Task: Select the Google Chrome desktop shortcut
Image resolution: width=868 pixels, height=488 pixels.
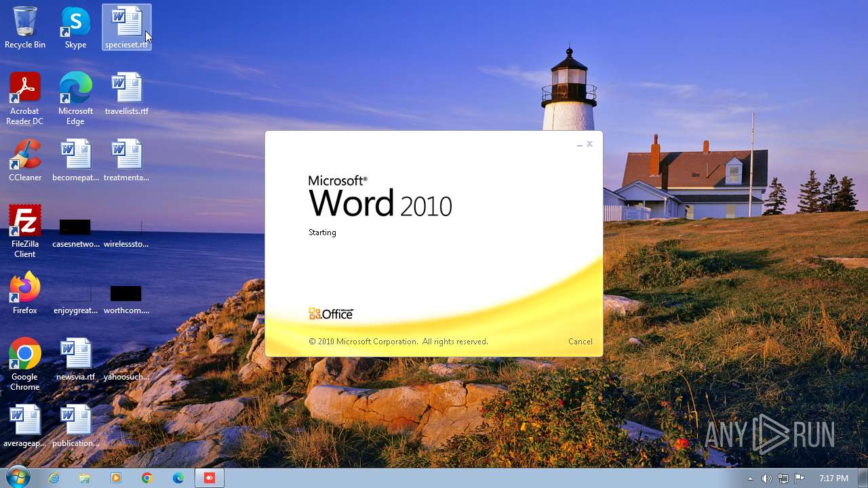Action: tap(25, 364)
